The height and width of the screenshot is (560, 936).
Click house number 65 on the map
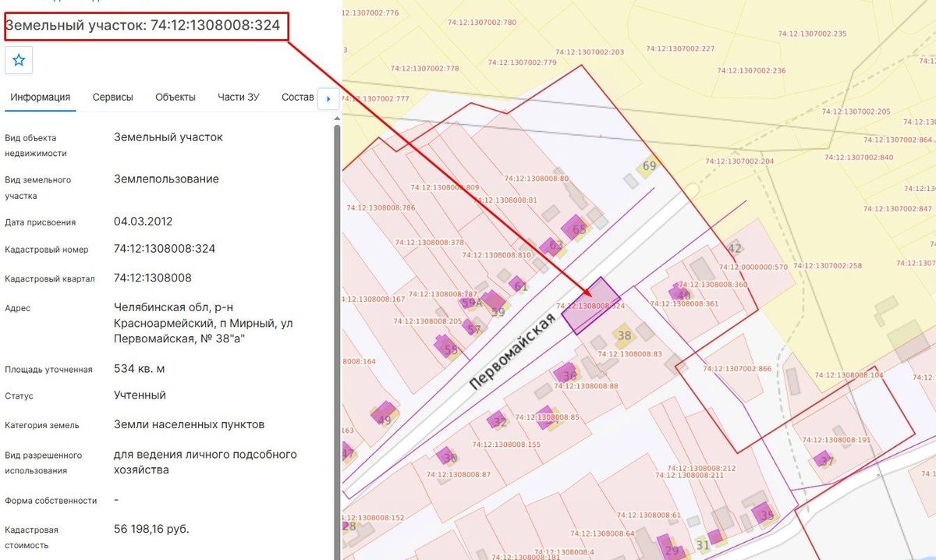pyautogui.click(x=579, y=229)
